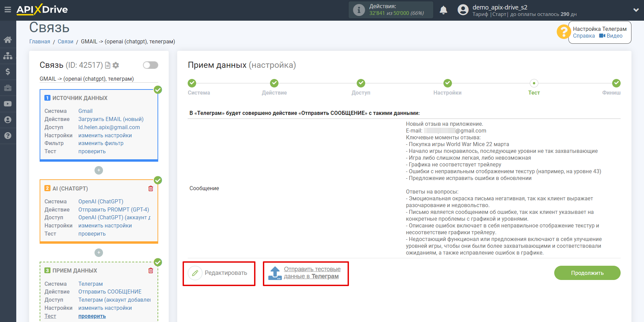Image resolution: width=644 pixels, height=322 pixels.
Task: Click OpenAI (ChatGPT) system link
Action: (x=101, y=202)
